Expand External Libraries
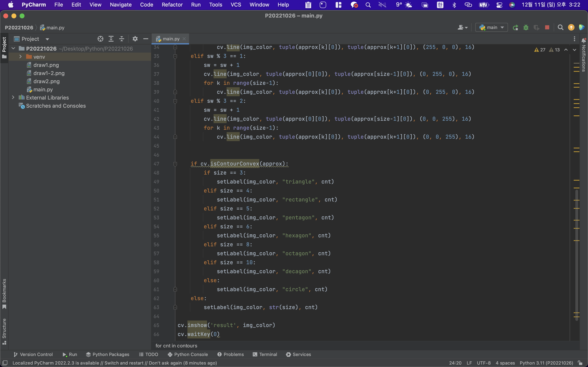 13,97
